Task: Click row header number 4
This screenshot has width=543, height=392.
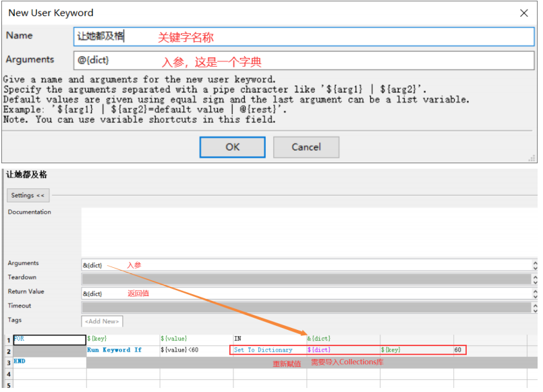Action: [9, 374]
